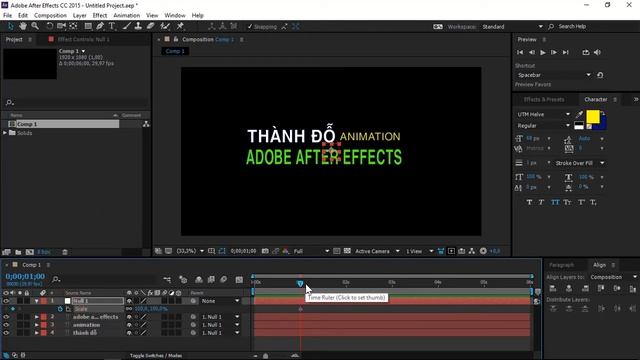This screenshot has width=640, height=360.
Task: Switch to Effect Controls Null 1 tab
Action: [x=84, y=40]
